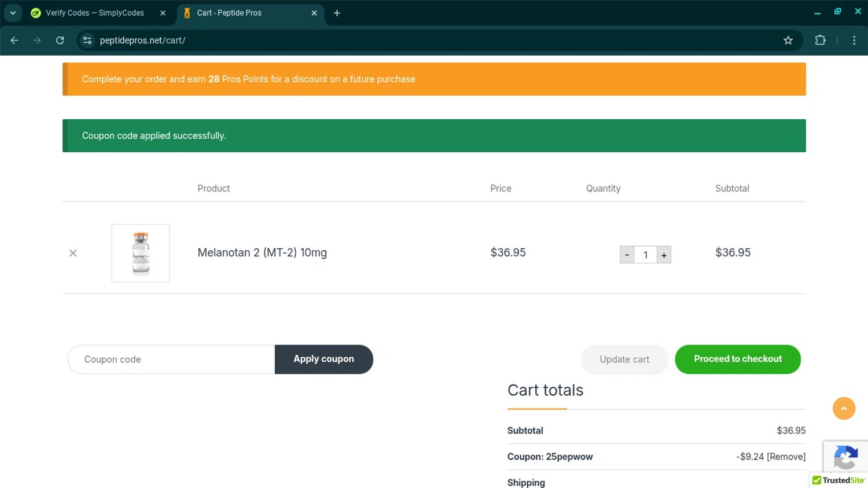Click the 'Product' column header
The height and width of the screenshot is (488, 868).
214,188
